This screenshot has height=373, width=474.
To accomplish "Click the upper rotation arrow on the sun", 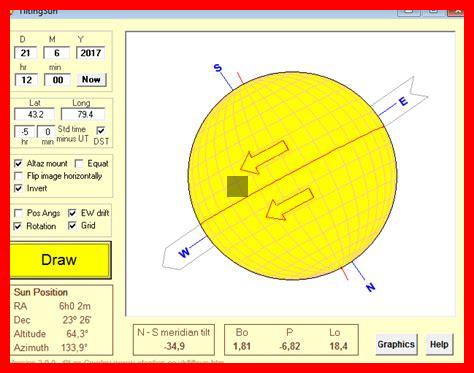I will coord(264,157).
